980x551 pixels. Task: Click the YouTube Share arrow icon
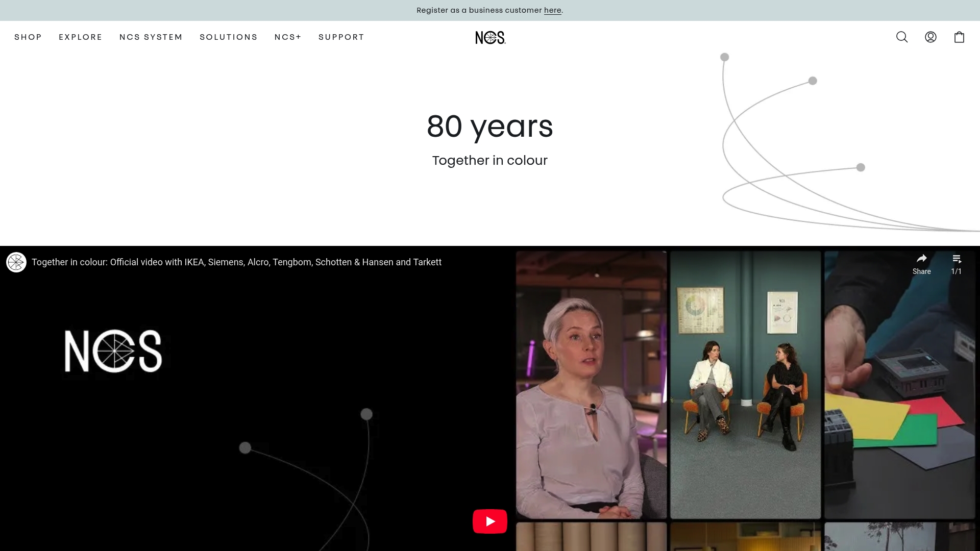921,259
